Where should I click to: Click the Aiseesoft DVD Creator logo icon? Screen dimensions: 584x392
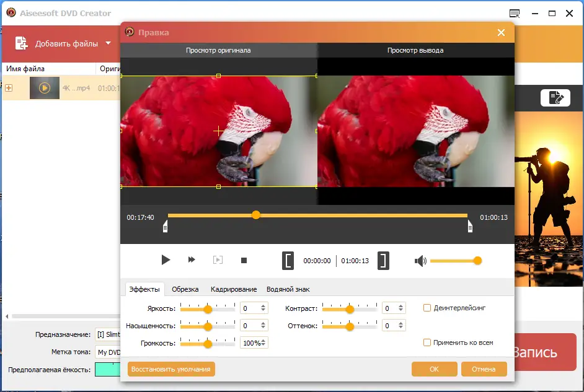(11, 12)
